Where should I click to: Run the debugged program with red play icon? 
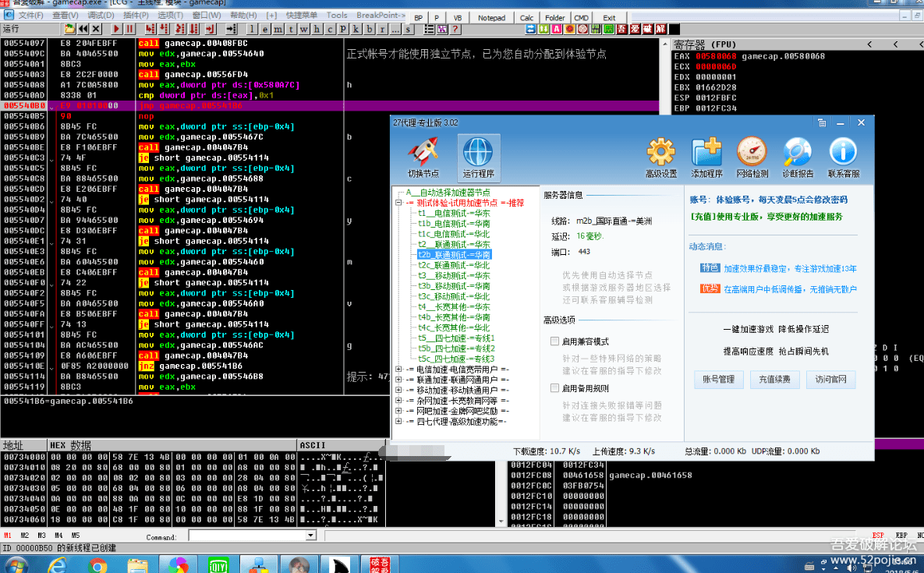116,29
